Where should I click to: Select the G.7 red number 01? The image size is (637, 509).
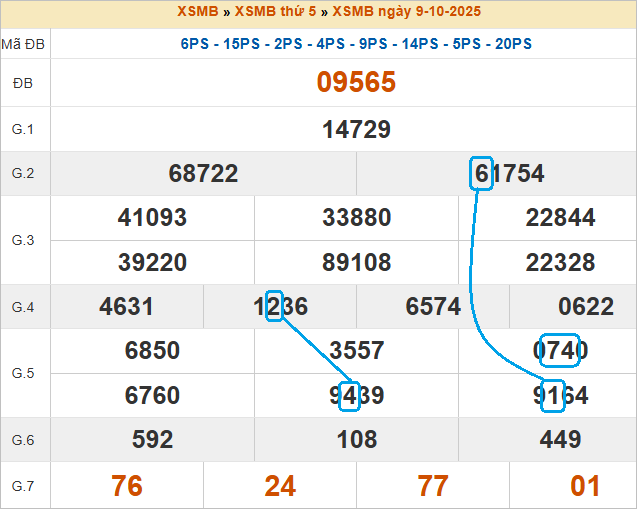tap(585, 486)
